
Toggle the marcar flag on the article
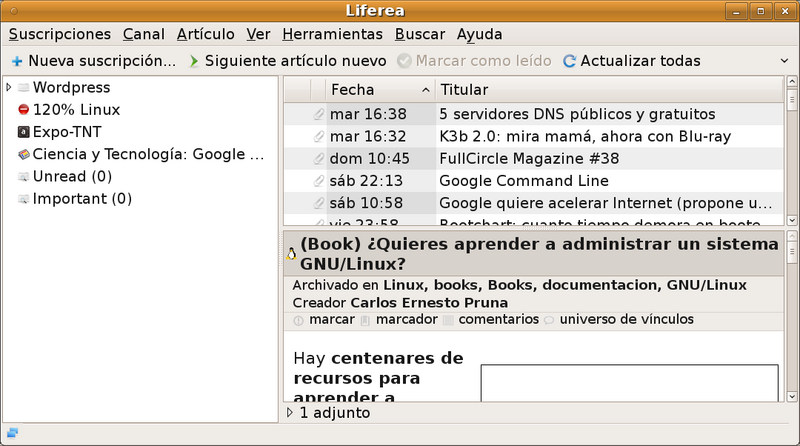331,320
